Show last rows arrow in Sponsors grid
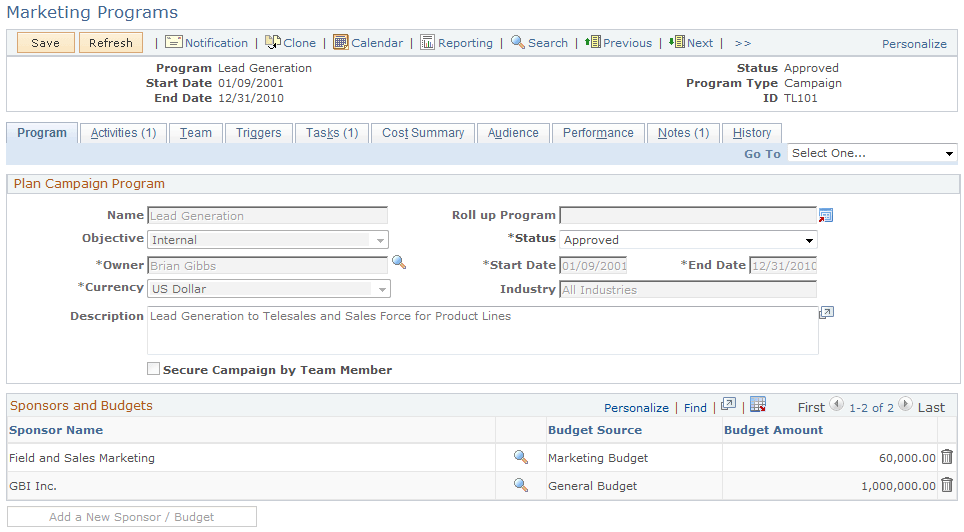The height and width of the screenshot is (532, 964). (905, 404)
